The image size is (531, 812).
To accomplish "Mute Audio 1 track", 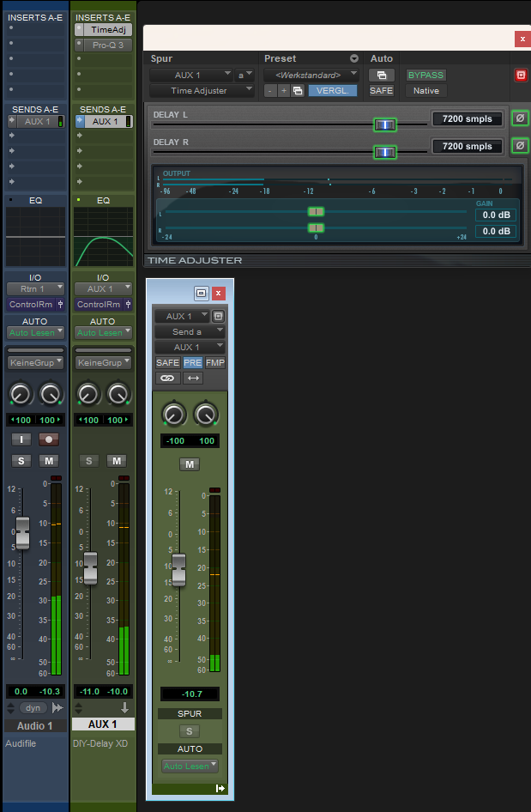I will tap(49, 461).
